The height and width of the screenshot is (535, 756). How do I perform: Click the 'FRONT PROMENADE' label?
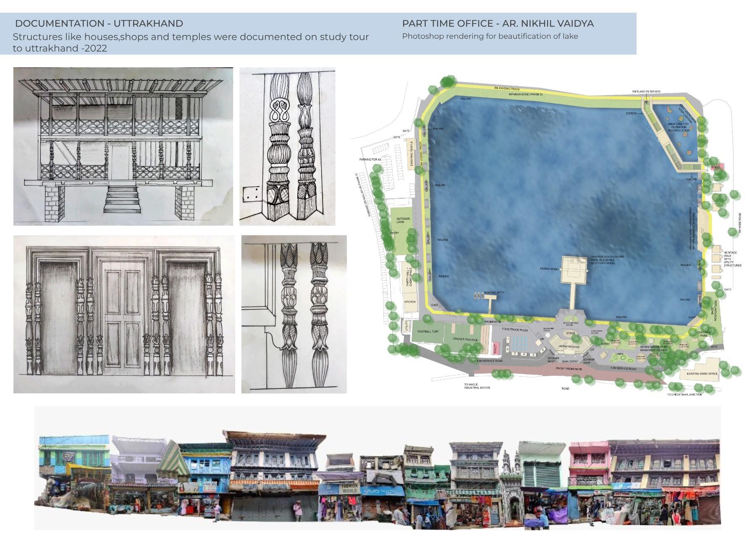click(x=569, y=369)
